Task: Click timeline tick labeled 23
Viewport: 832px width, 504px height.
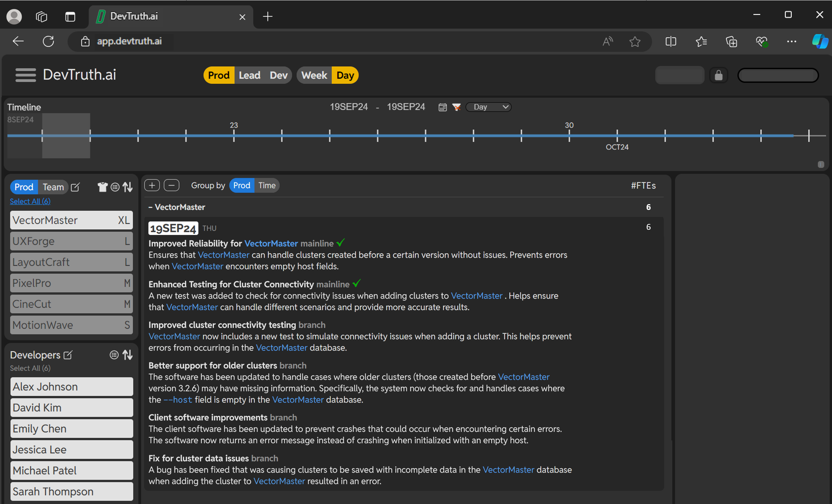Action: click(234, 136)
